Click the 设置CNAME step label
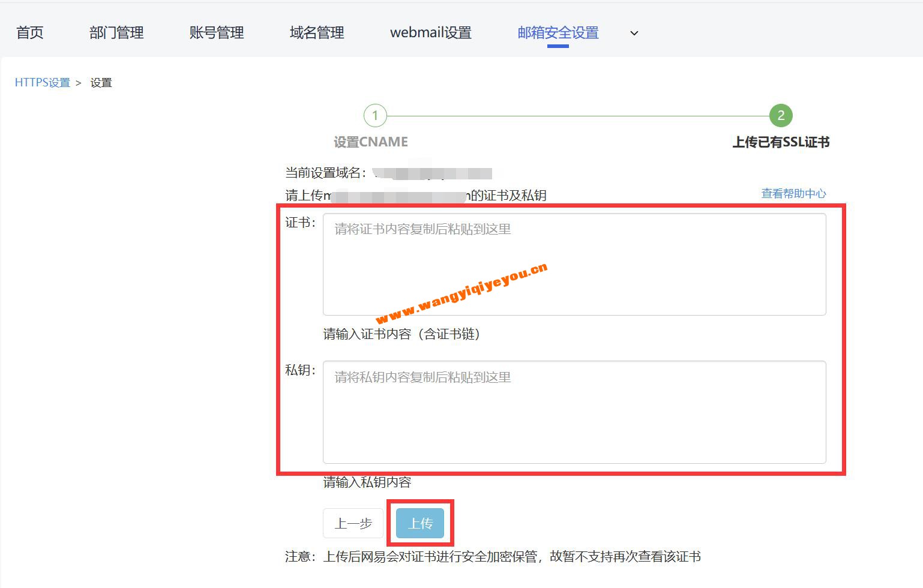 coord(371,142)
